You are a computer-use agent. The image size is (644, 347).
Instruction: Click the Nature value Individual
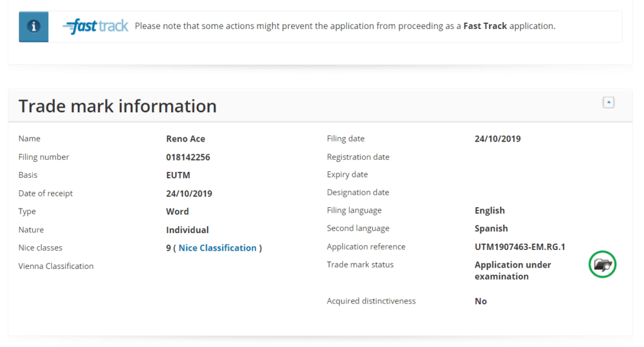point(187,230)
